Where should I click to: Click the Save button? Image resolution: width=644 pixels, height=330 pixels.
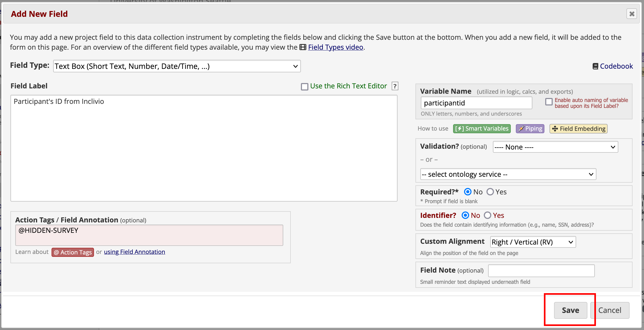point(570,310)
